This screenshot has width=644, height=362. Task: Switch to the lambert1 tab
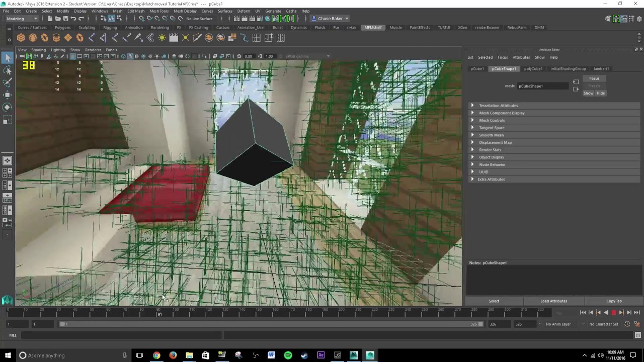(x=601, y=69)
